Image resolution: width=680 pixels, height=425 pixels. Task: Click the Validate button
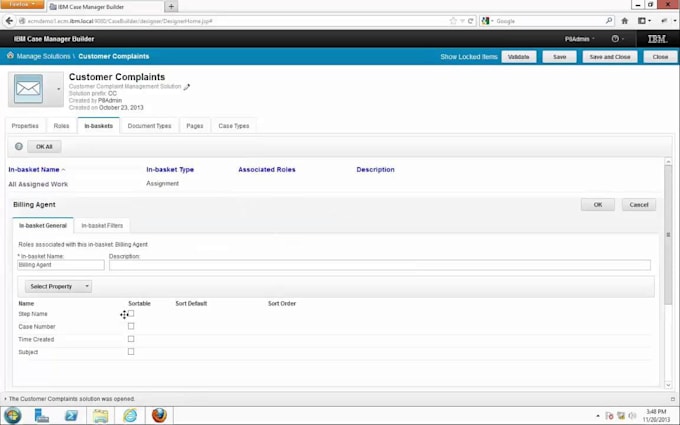[x=519, y=57]
